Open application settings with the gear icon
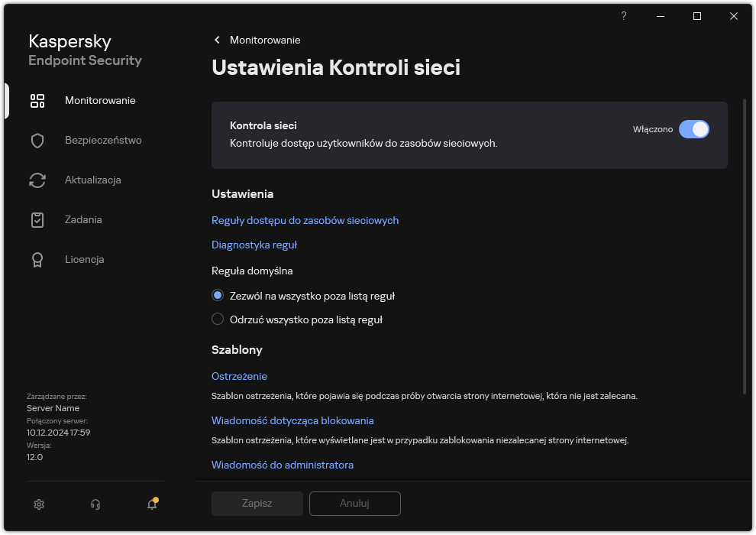Viewport: 756px width, 535px height. (x=38, y=504)
